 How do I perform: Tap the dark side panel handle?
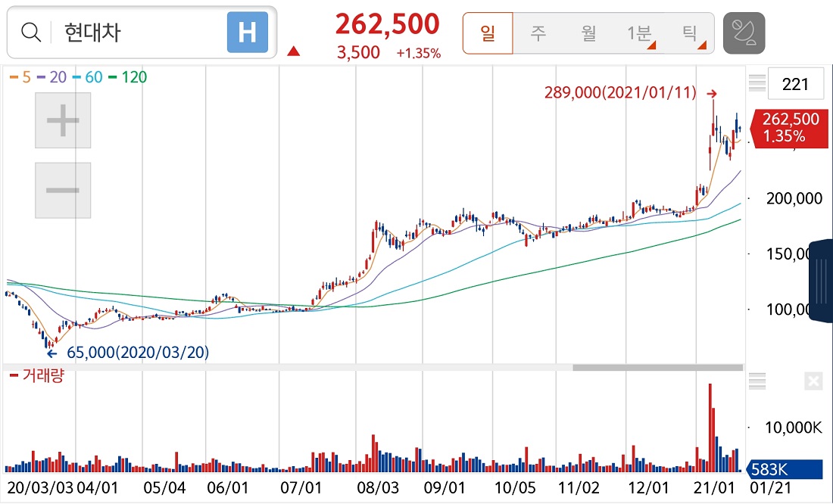pyautogui.click(x=822, y=281)
